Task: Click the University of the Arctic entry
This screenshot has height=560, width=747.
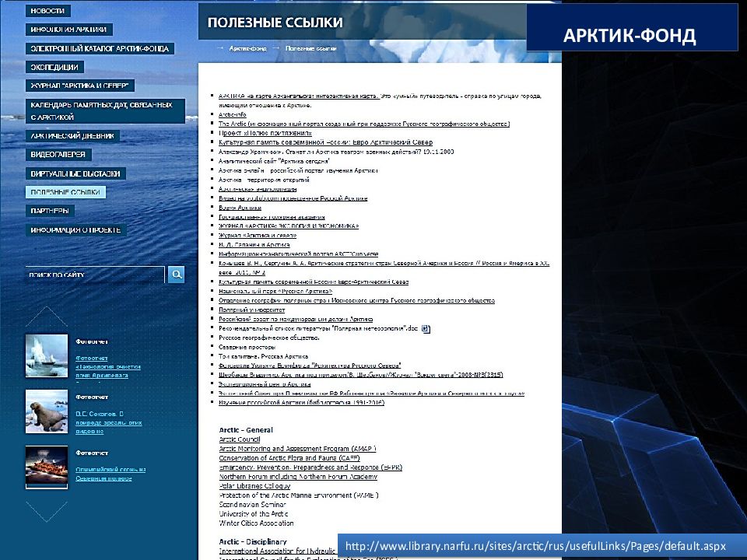Action: pos(254,514)
